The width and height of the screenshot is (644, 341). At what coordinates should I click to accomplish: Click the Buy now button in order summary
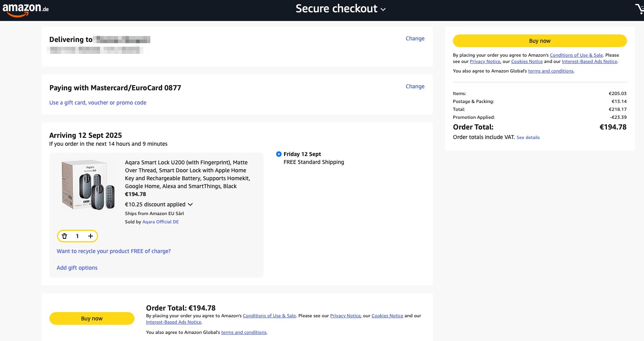click(540, 41)
